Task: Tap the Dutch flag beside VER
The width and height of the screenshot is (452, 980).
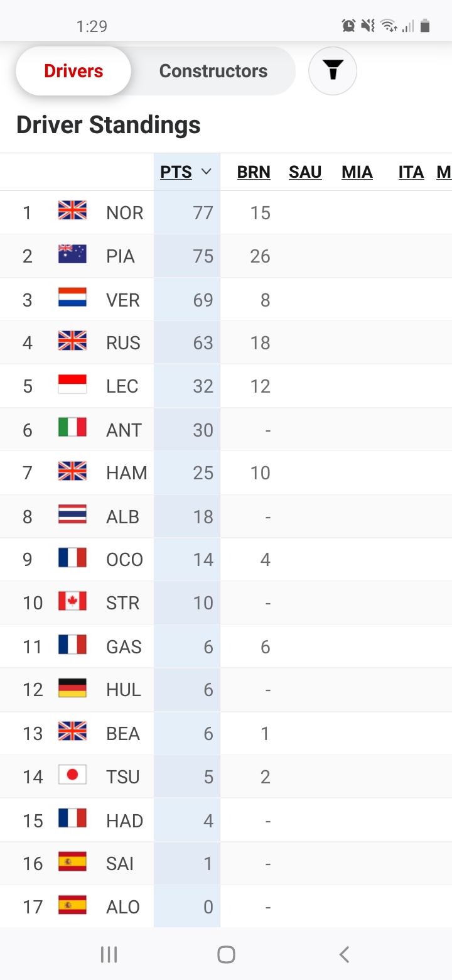Action: [72, 297]
